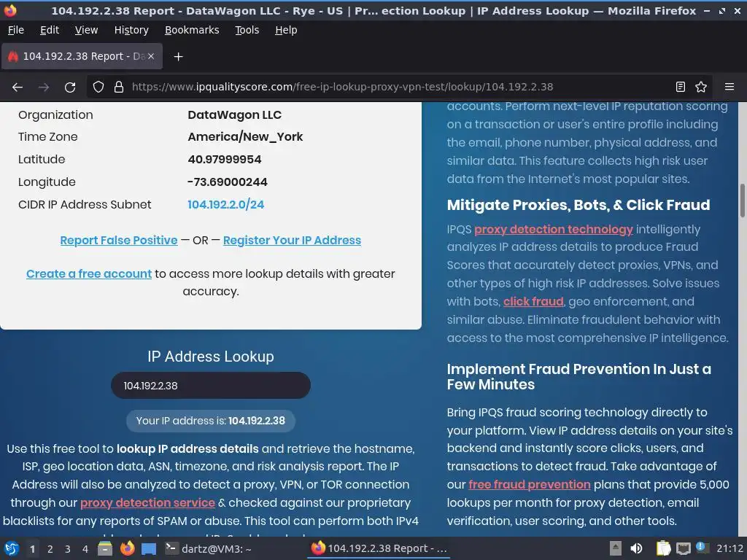Image resolution: width=747 pixels, height=560 pixels.
Task: Go back with the browser back arrow
Action: pos(18,87)
